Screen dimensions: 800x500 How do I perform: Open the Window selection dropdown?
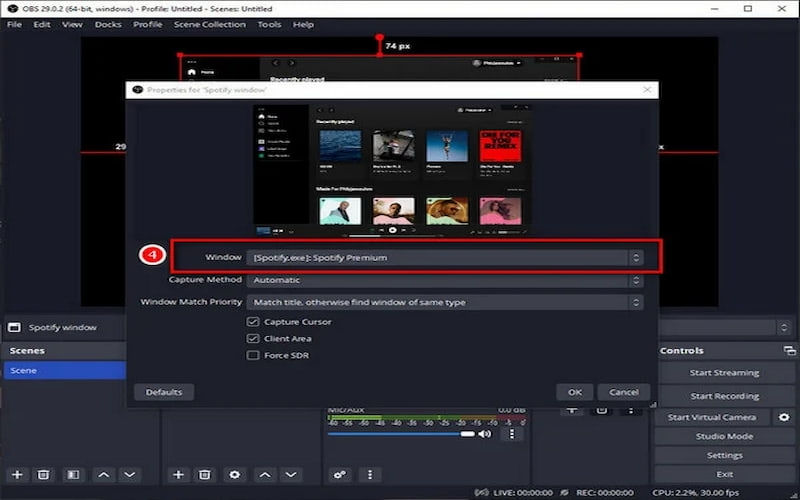click(444, 258)
